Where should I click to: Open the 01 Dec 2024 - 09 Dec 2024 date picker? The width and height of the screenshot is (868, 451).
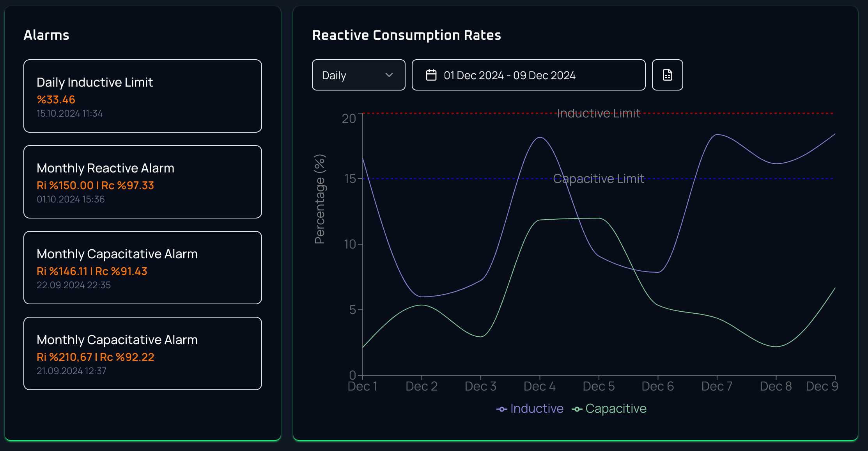click(528, 75)
